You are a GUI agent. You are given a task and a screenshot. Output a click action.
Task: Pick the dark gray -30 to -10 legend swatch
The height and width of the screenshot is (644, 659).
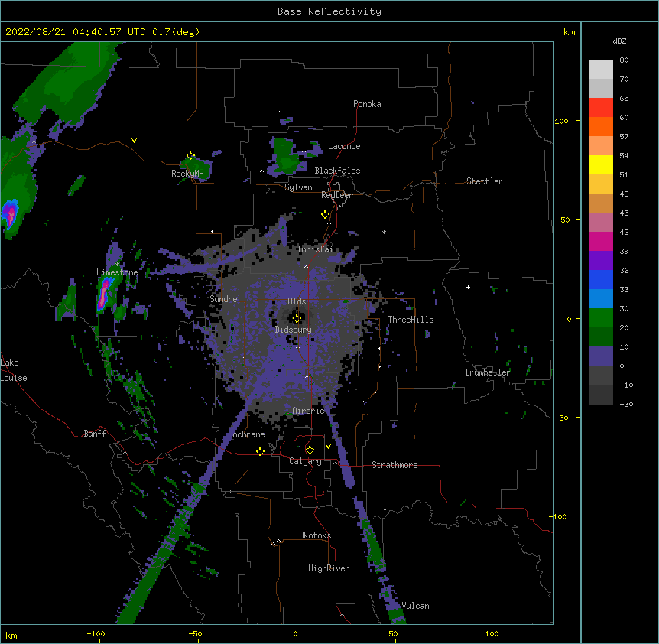tap(601, 395)
